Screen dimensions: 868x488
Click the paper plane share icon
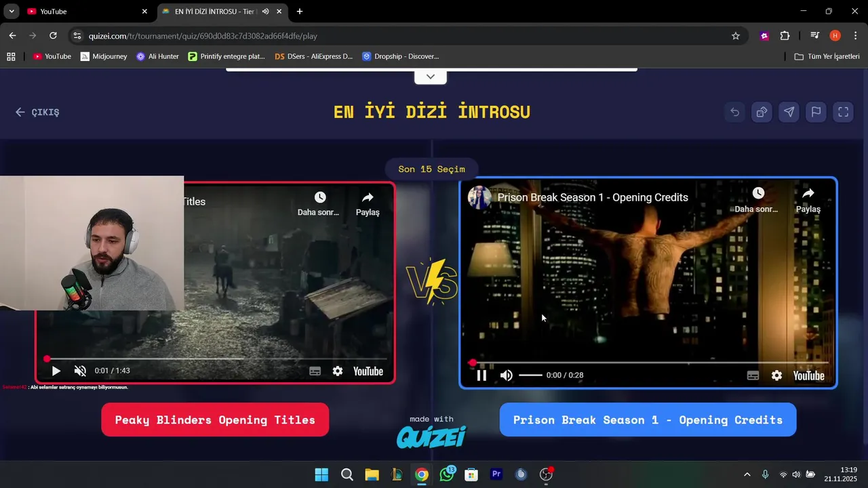click(x=789, y=113)
